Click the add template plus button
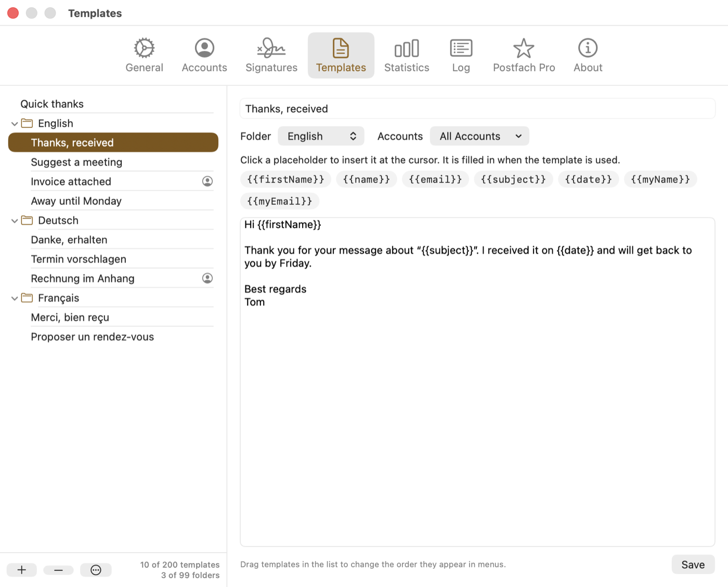 pyautogui.click(x=22, y=570)
